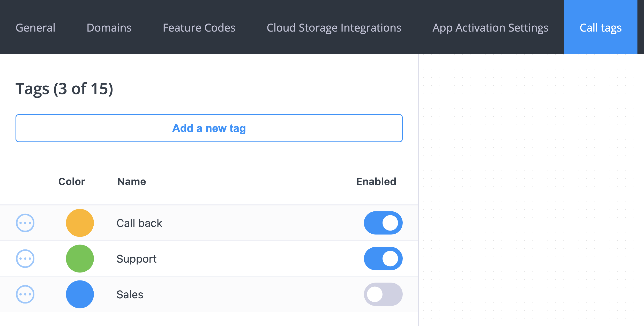Disable the Support tag toggle

pyautogui.click(x=383, y=258)
